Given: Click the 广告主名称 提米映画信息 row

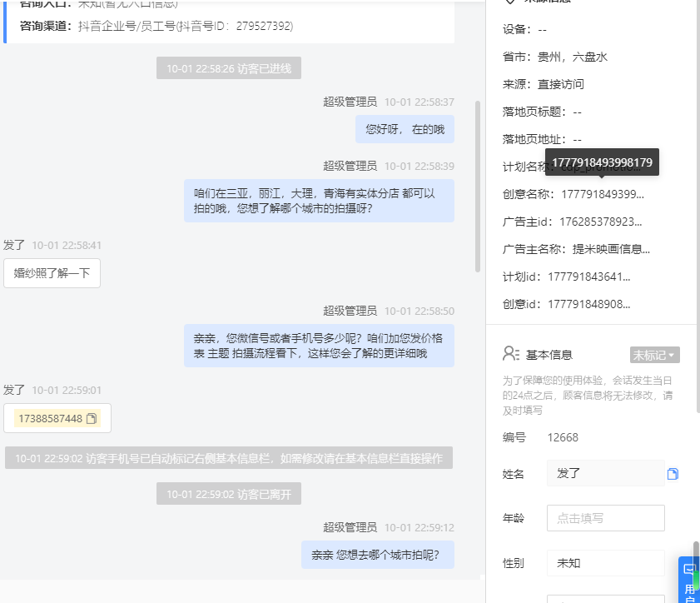Looking at the screenshot, I should click(576, 249).
